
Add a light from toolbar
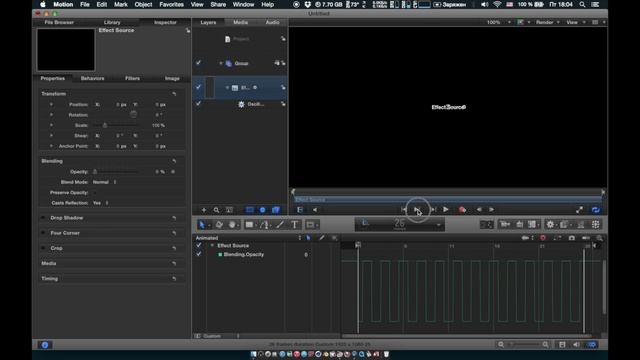[519, 224]
